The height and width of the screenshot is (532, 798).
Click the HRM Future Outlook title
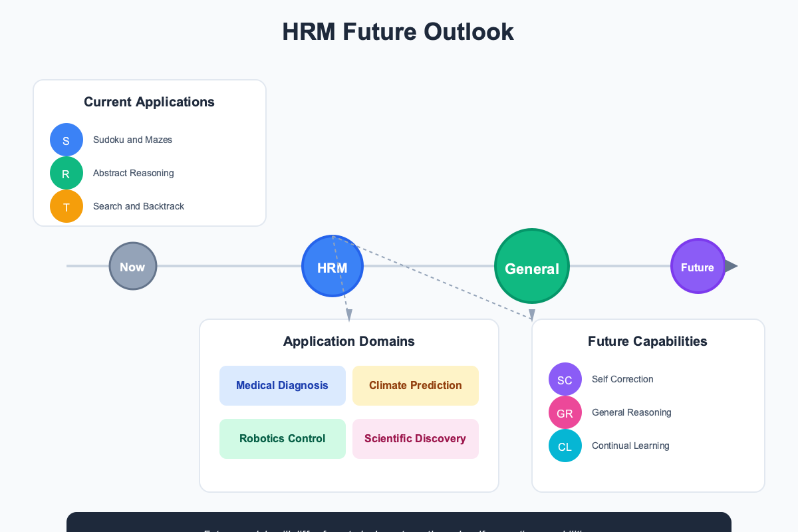(x=398, y=32)
